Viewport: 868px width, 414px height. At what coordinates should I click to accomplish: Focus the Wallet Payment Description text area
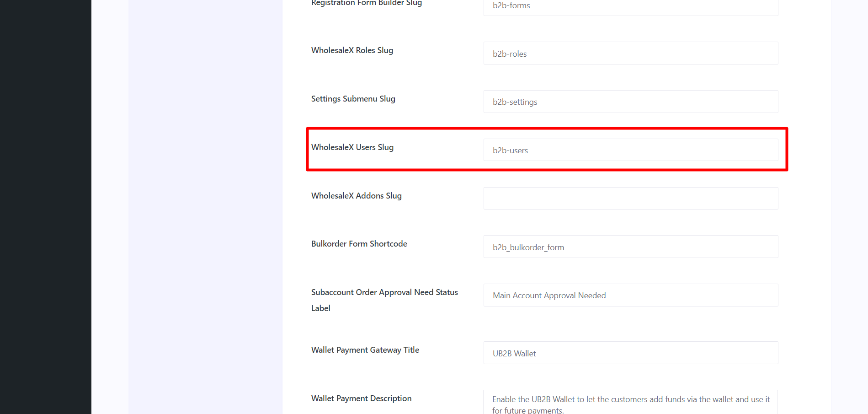pyautogui.click(x=631, y=403)
